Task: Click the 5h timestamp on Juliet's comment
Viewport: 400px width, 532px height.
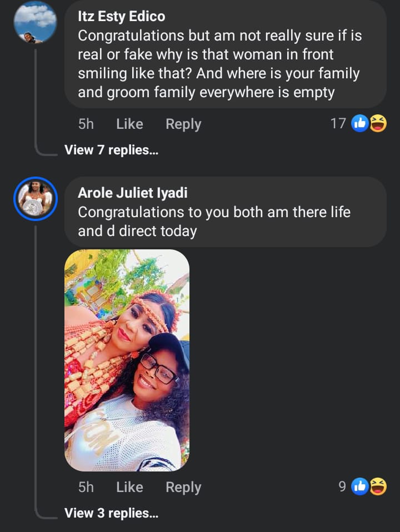Action: coord(86,487)
